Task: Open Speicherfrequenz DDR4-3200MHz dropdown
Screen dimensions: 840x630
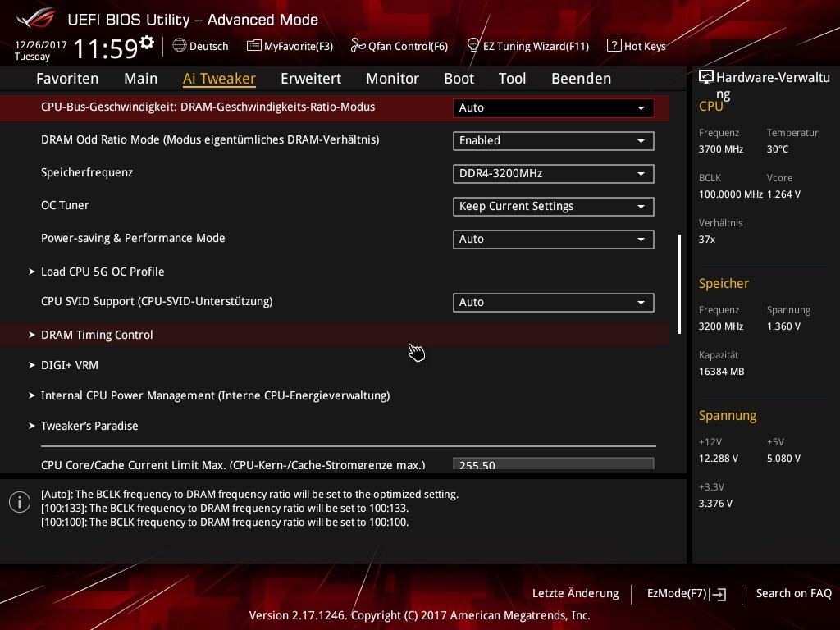Action: [x=553, y=174]
